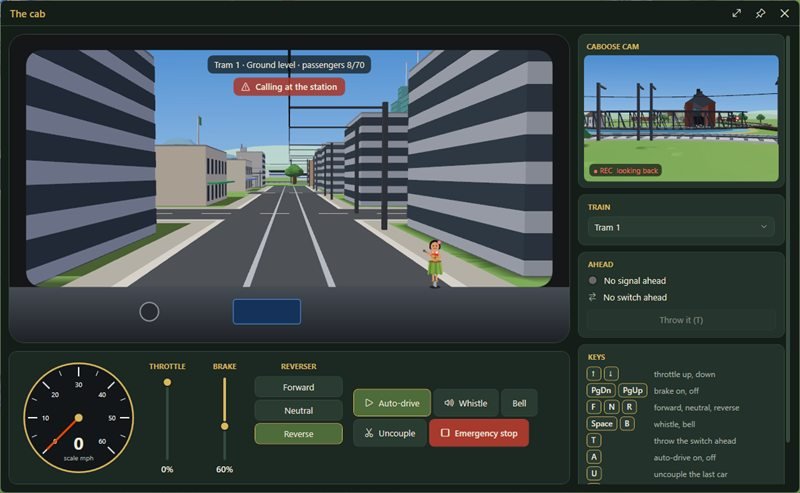
Task: Click the Calling at the station alert
Action: click(289, 87)
